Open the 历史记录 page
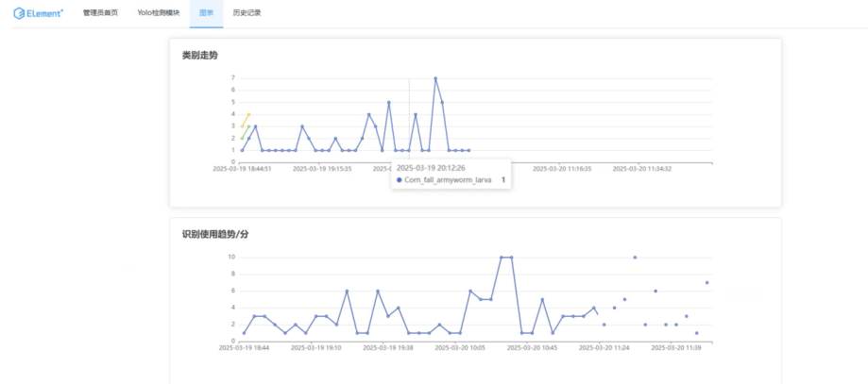 tap(247, 12)
